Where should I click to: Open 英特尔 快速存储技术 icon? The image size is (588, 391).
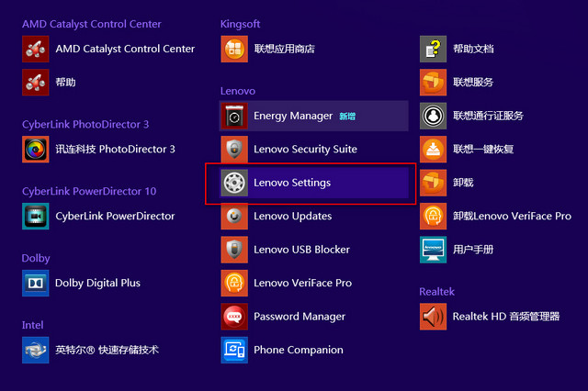pos(36,351)
